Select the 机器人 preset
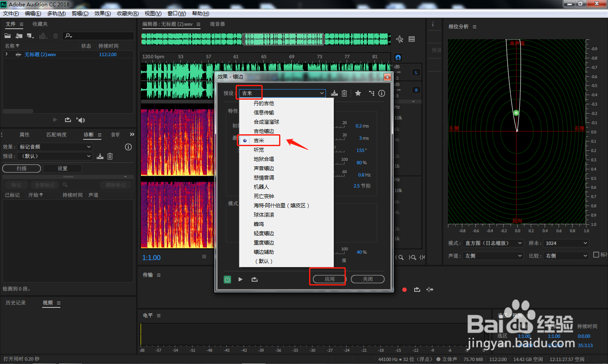 point(286,187)
